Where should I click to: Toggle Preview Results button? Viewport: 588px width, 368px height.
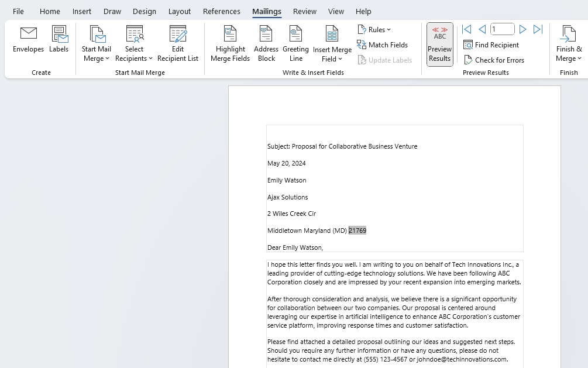440,44
